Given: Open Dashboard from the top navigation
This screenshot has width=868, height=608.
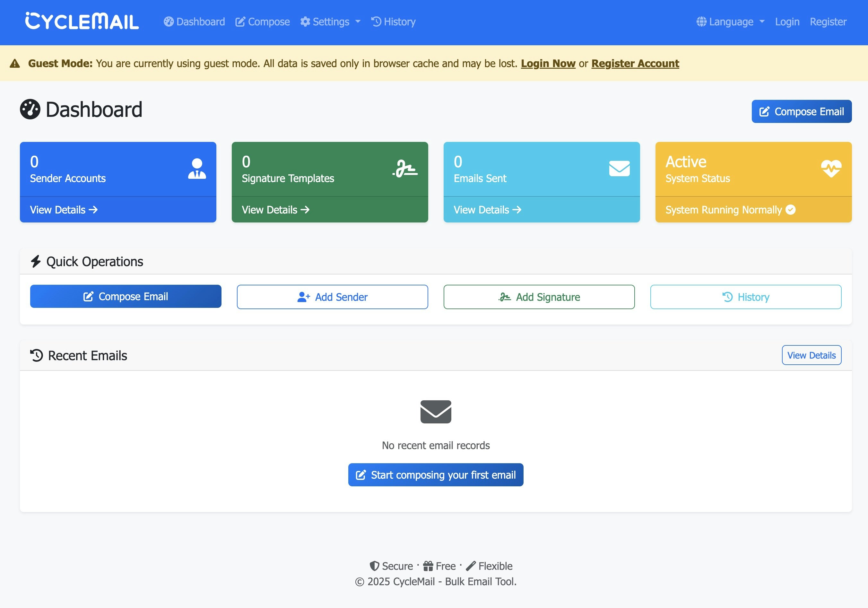Looking at the screenshot, I should click(x=194, y=22).
